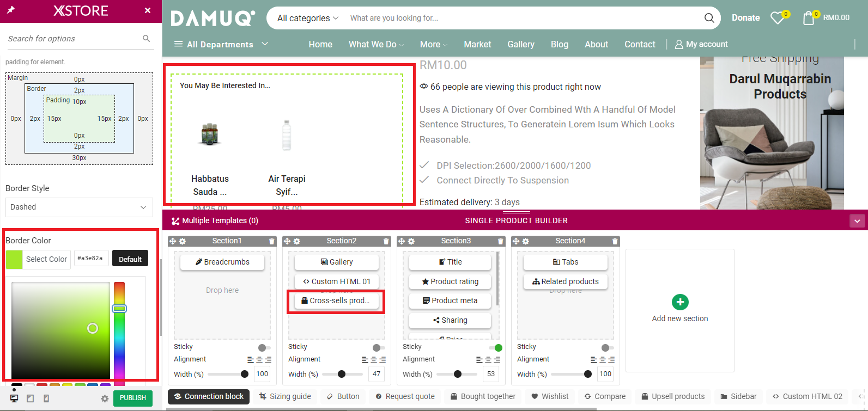Edit the hex color value field

(91, 258)
